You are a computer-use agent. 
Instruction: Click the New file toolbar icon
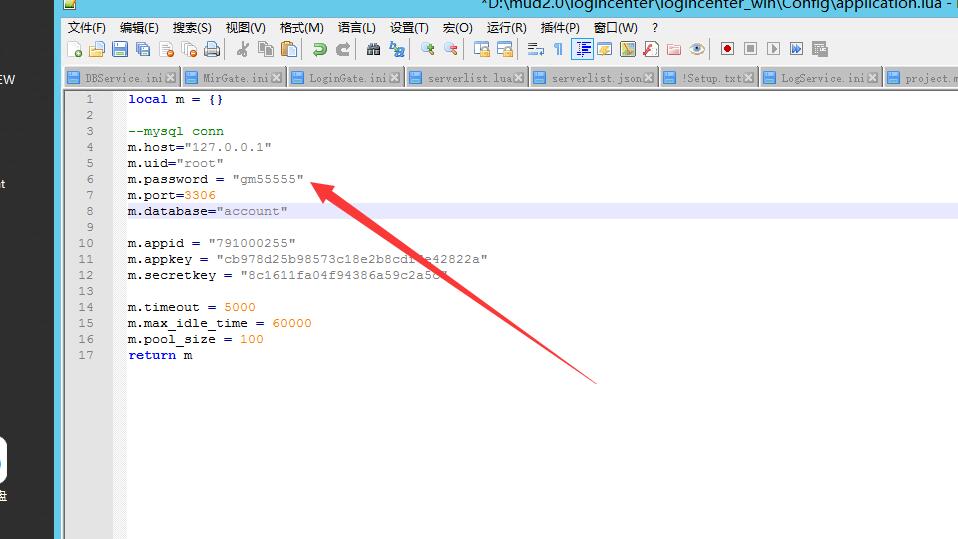(x=75, y=49)
